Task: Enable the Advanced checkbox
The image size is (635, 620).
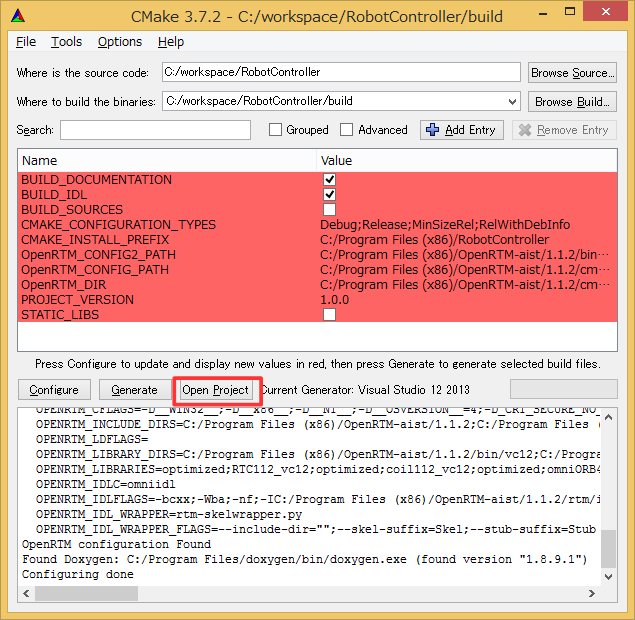Action: click(347, 130)
